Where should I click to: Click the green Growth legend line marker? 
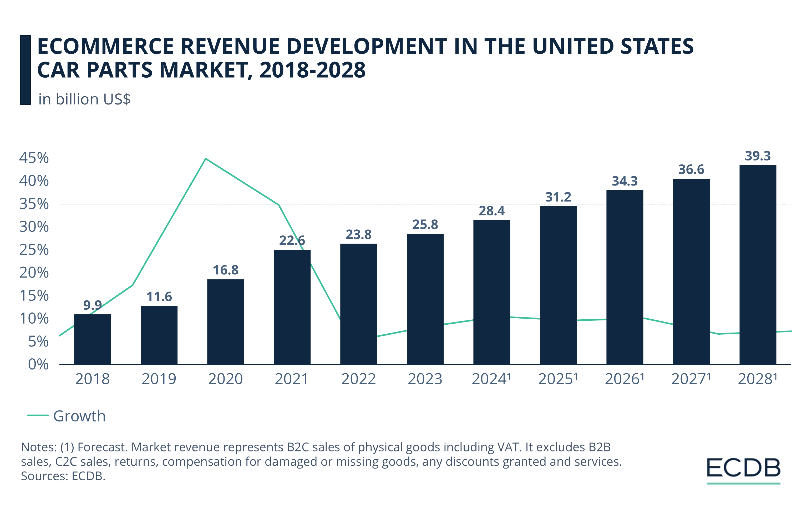tap(37, 415)
